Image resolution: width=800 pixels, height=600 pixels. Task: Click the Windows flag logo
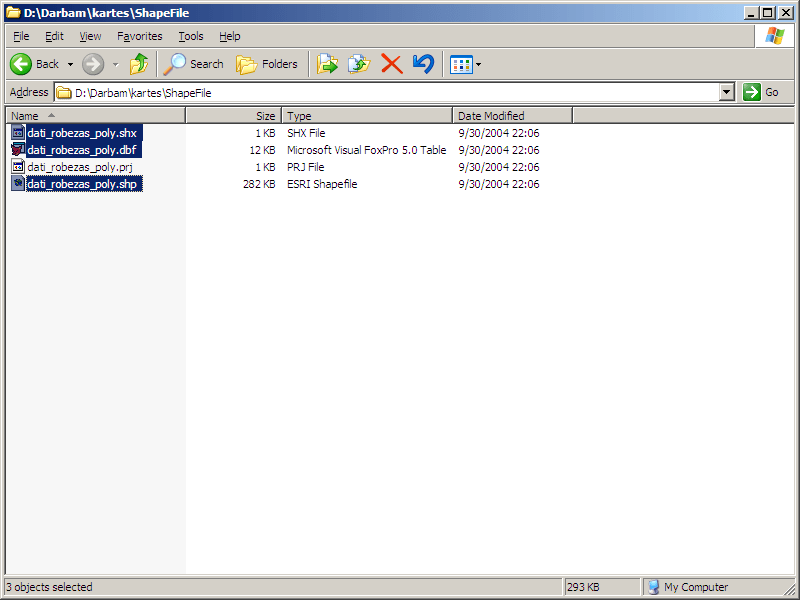click(x=774, y=36)
